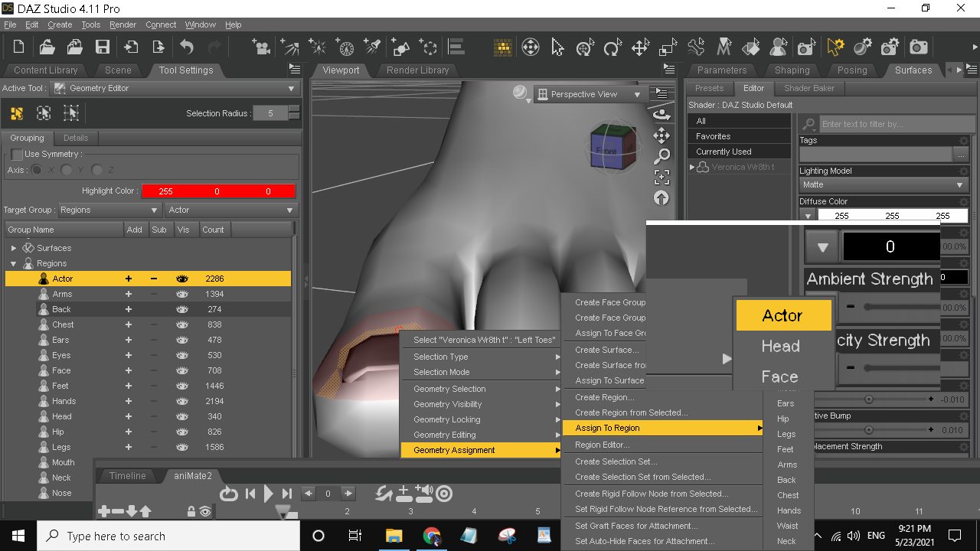Open the Active Tool Geometry Editor dropdown
This screenshot has height=551, width=980.
(175, 89)
